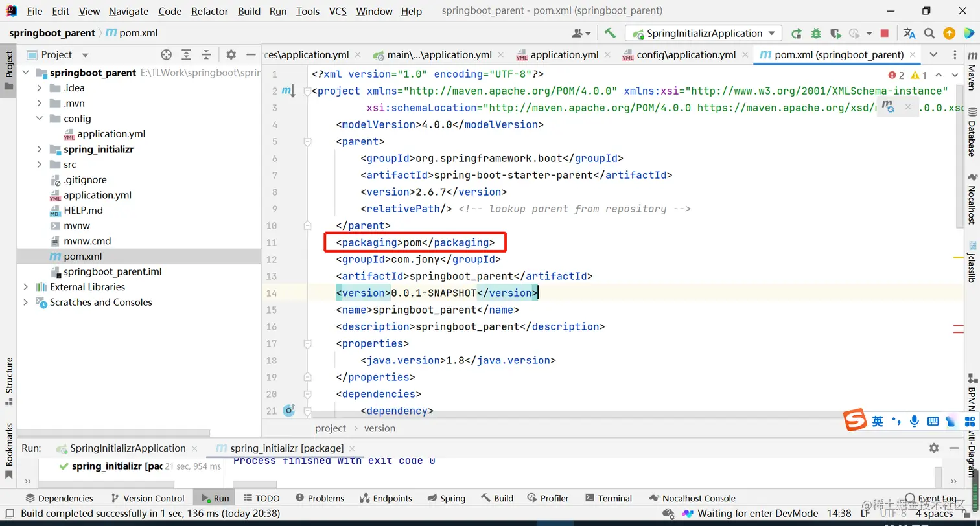Click Load Maven Changes floating icon

tap(888, 108)
